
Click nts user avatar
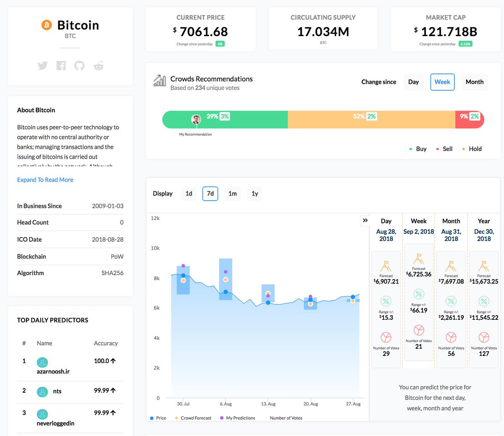click(x=42, y=392)
